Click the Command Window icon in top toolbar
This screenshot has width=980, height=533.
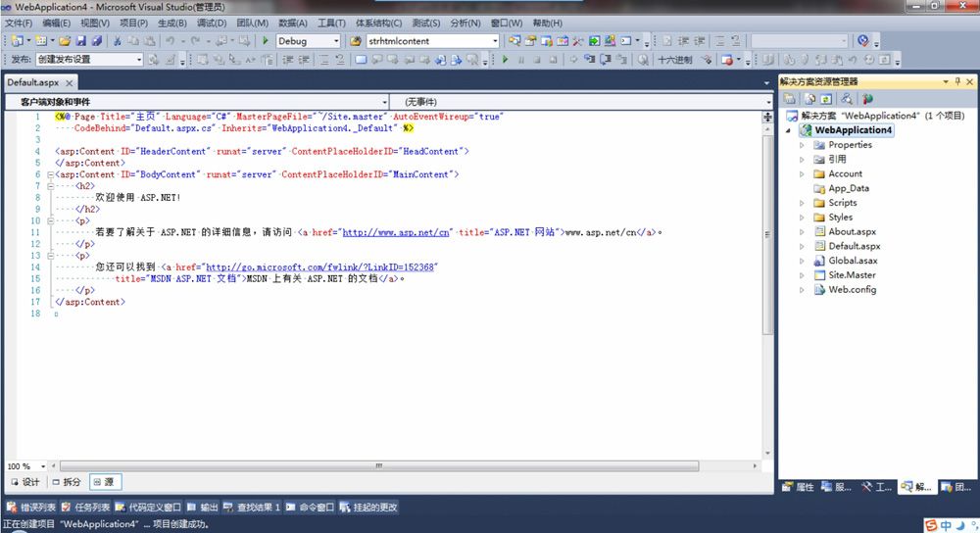pos(625,41)
